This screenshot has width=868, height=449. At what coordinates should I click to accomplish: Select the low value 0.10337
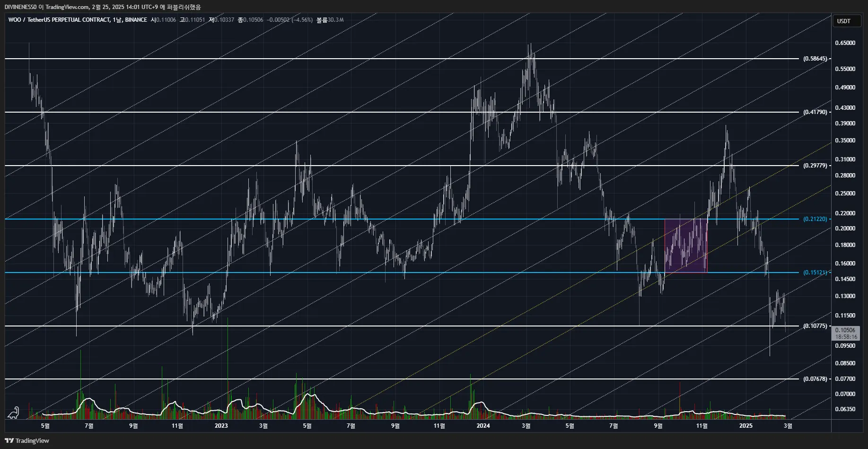[x=224, y=20]
